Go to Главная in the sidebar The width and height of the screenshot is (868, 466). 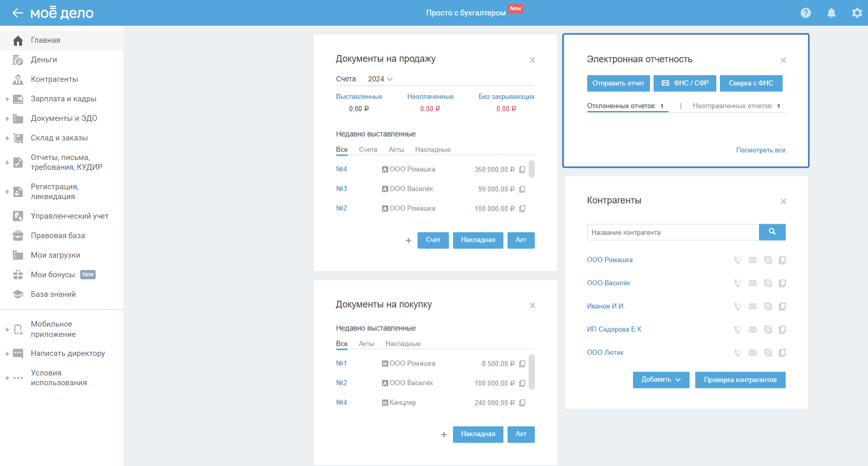[x=62, y=40]
